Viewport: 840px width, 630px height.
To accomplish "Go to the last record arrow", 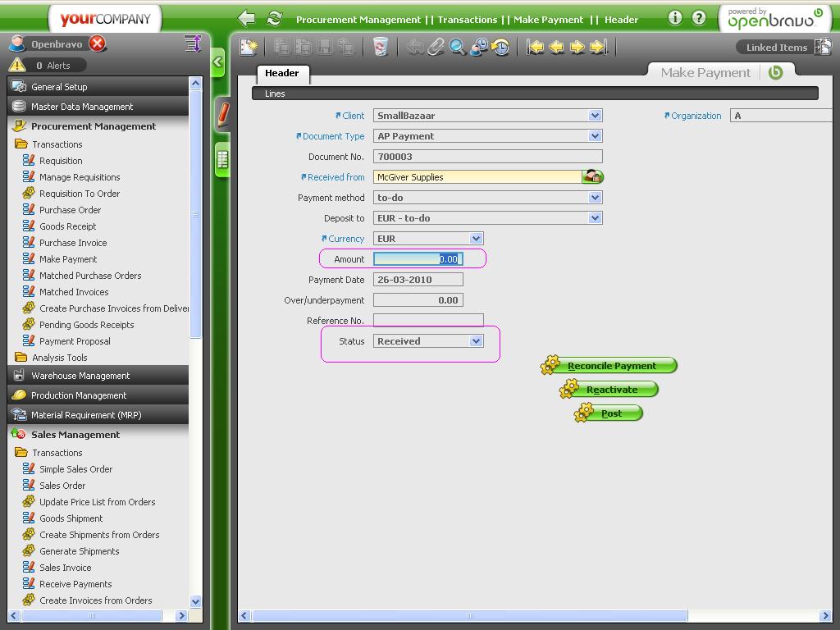I will point(599,47).
